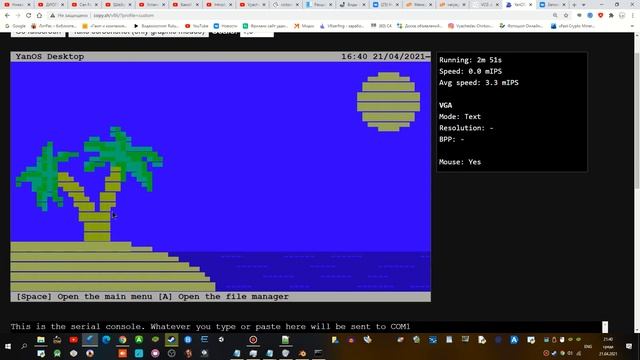Screen dimensions: 640x360
Task: Click the 'Resolution: -' line
Action: point(466,128)
